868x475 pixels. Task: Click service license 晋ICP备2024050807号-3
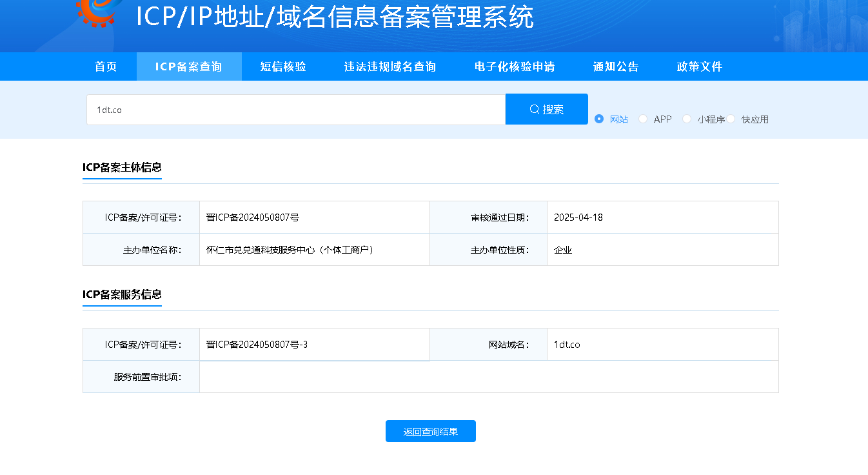[x=257, y=345]
